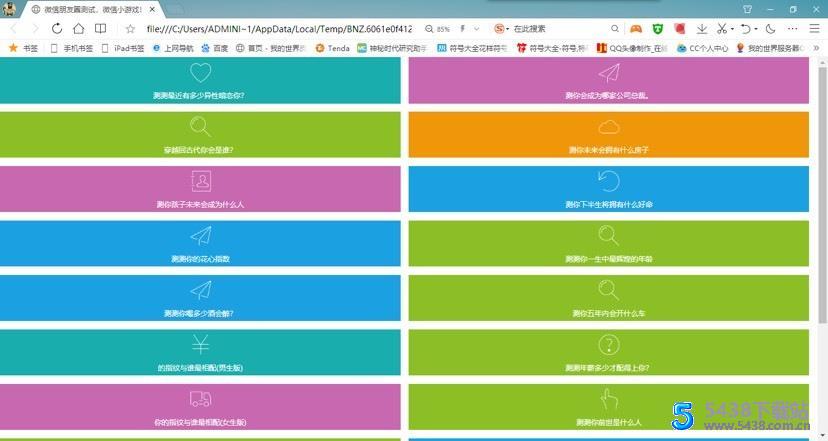The height and width of the screenshot is (441, 828).
Task: Reload the page with the refresh button
Action: pyautogui.click(x=57, y=29)
